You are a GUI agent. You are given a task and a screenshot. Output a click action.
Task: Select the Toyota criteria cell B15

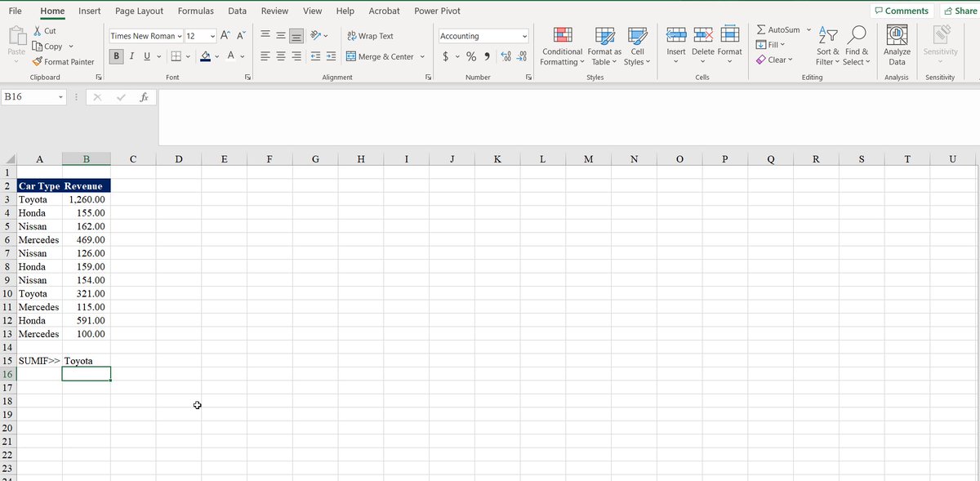[x=86, y=361]
